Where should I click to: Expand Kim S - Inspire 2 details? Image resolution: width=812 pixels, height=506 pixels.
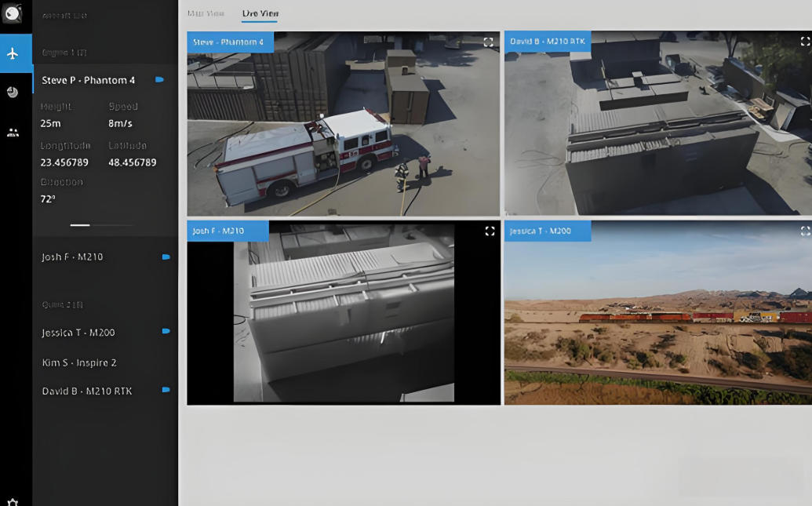79,362
